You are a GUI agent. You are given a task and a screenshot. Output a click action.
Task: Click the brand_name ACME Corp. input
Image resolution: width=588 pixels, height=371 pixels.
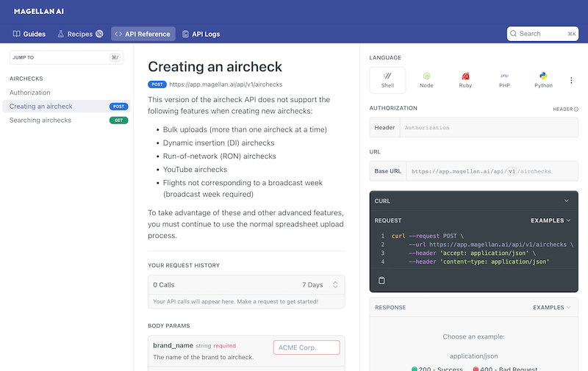click(306, 347)
